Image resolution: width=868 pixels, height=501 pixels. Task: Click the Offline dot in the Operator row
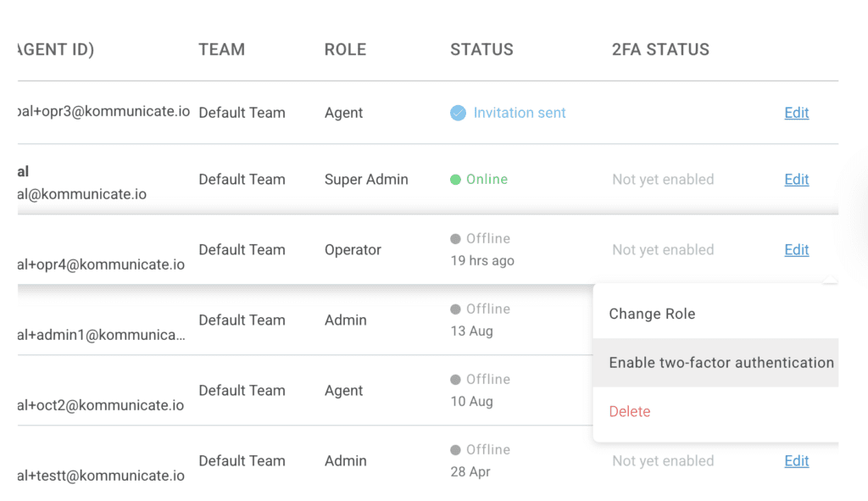(x=456, y=238)
